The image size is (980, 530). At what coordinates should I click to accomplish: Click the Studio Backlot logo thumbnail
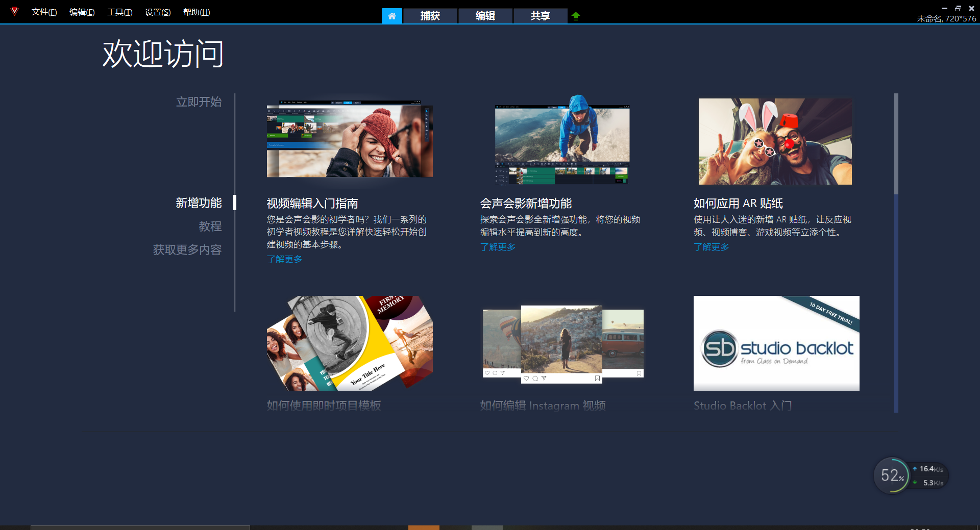(776, 343)
